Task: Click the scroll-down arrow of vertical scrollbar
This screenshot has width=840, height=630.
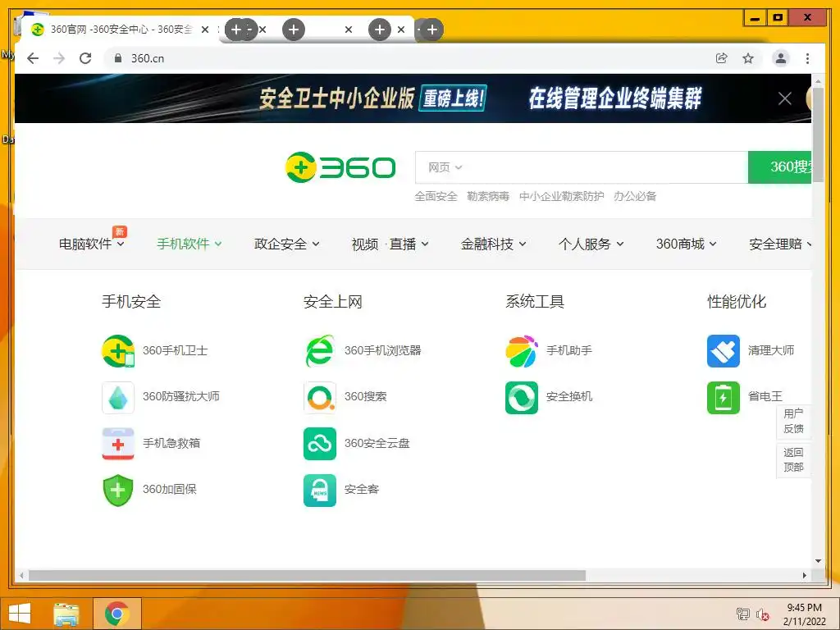Action: [818, 561]
